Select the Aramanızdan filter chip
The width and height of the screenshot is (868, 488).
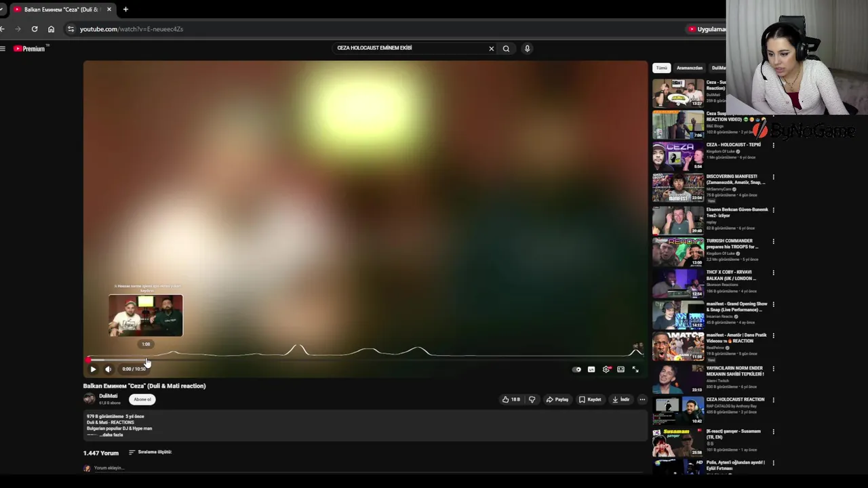tap(689, 68)
